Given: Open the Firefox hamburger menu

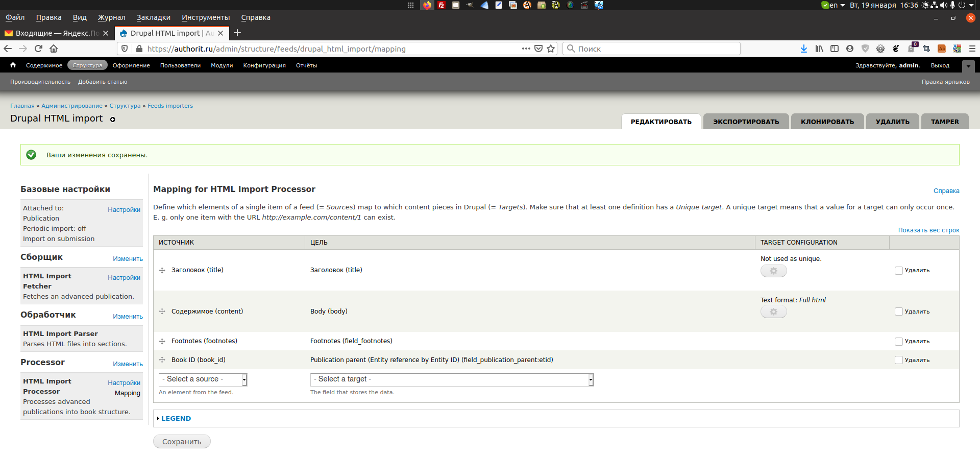Looking at the screenshot, I should (x=972, y=49).
